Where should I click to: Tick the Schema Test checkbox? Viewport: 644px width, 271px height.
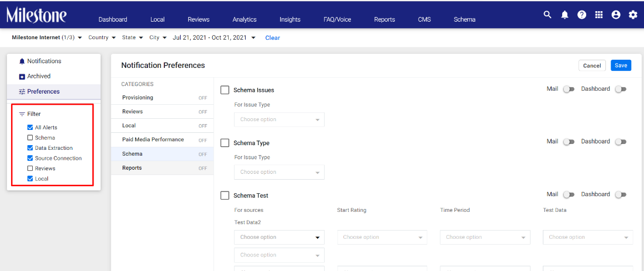[225, 195]
